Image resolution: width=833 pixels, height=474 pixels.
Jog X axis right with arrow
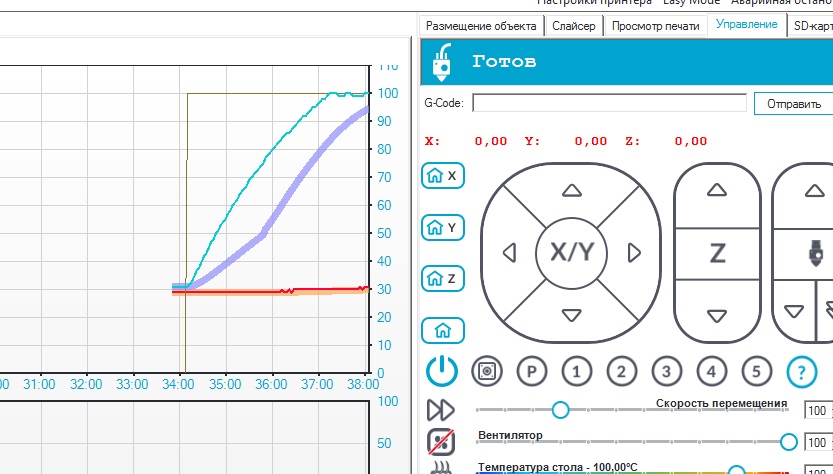[633, 252]
